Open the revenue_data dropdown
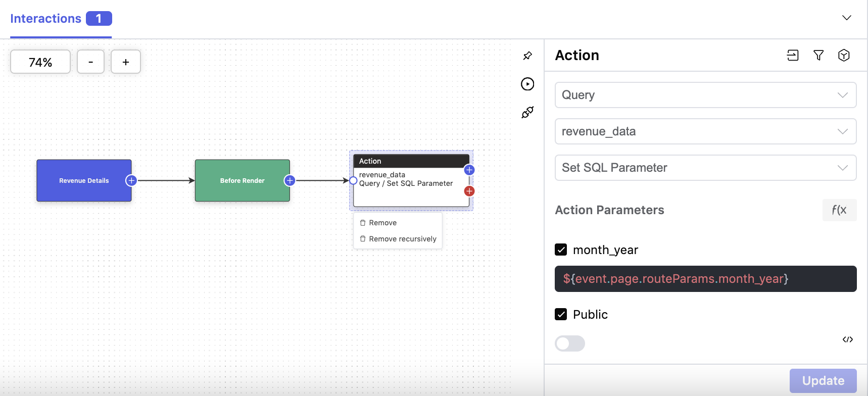 [x=705, y=131]
